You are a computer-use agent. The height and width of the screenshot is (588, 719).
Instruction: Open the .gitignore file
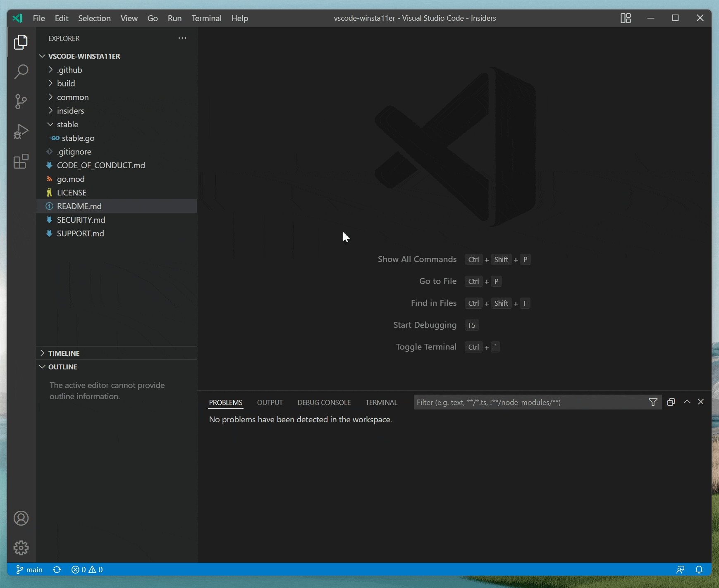117,152
